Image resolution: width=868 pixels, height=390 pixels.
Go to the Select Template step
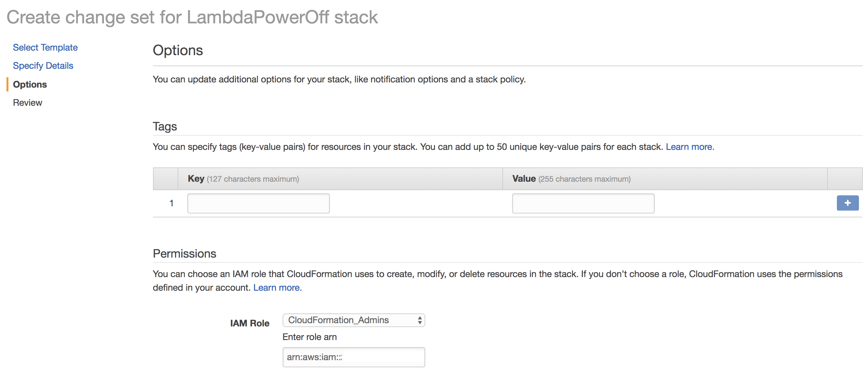[x=45, y=47]
